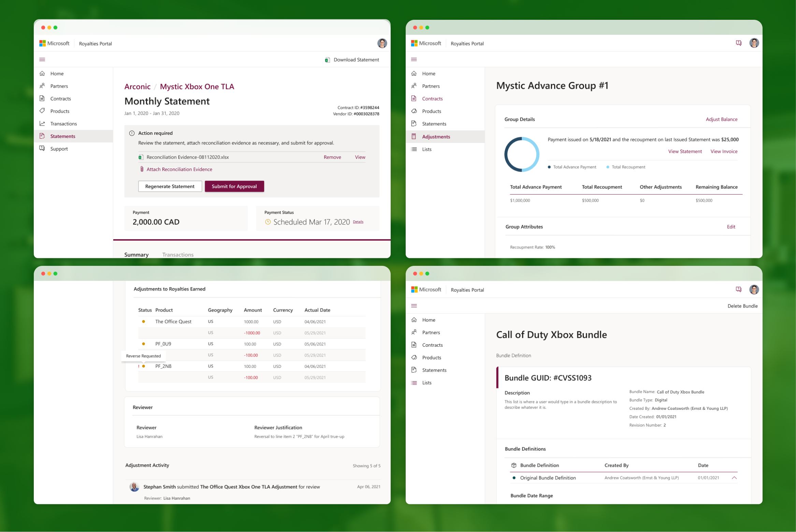Open the feedback icon in the Mystic Advance Group header
Image resolution: width=796 pixels, height=532 pixels.
click(x=738, y=43)
